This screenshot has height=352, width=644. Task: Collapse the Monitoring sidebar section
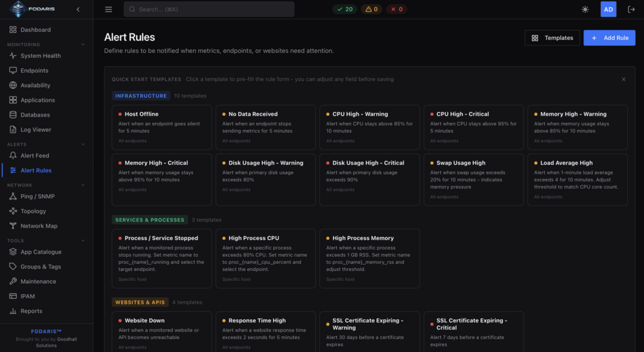83,44
